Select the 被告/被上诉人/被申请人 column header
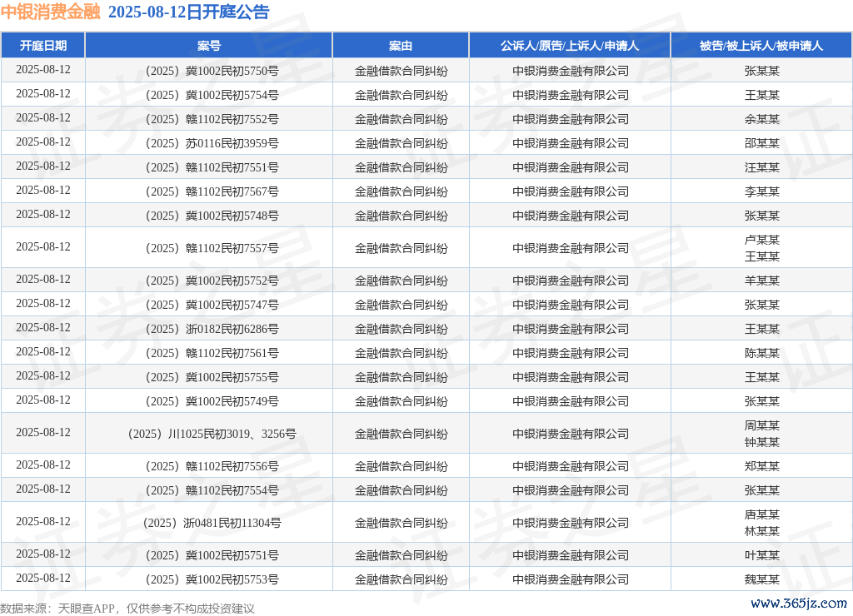853x616 pixels. click(761, 46)
